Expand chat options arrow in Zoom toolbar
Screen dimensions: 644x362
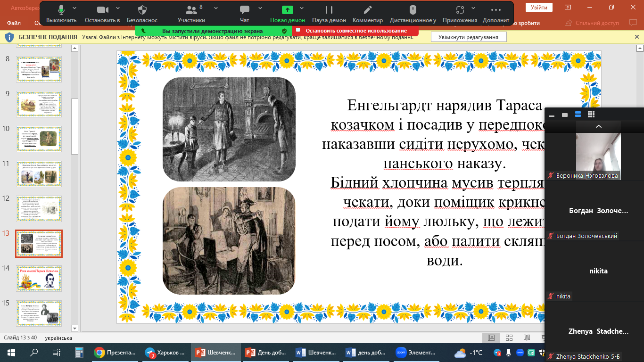click(x=260, y=8)
